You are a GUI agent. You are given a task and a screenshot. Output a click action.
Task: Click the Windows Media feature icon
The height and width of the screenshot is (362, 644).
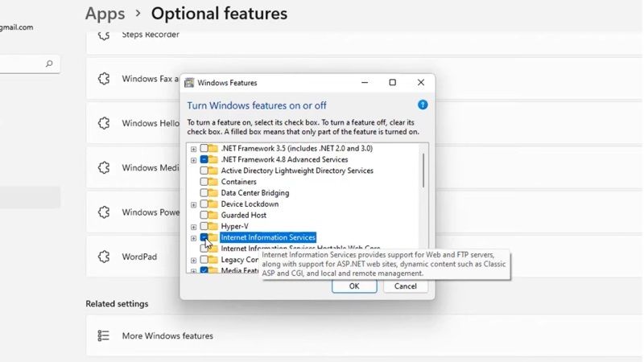[x=104, y=167]
